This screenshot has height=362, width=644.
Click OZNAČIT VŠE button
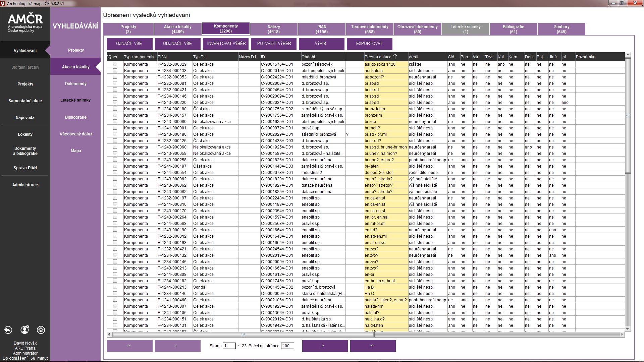130,44
